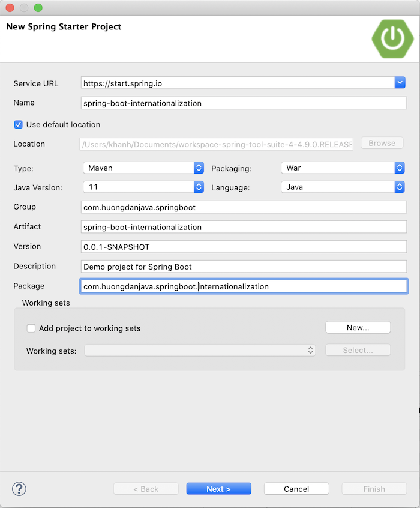420x508 pixels.
Task: Click the yellow minimize window icon
Action: (x=24, y=8)
